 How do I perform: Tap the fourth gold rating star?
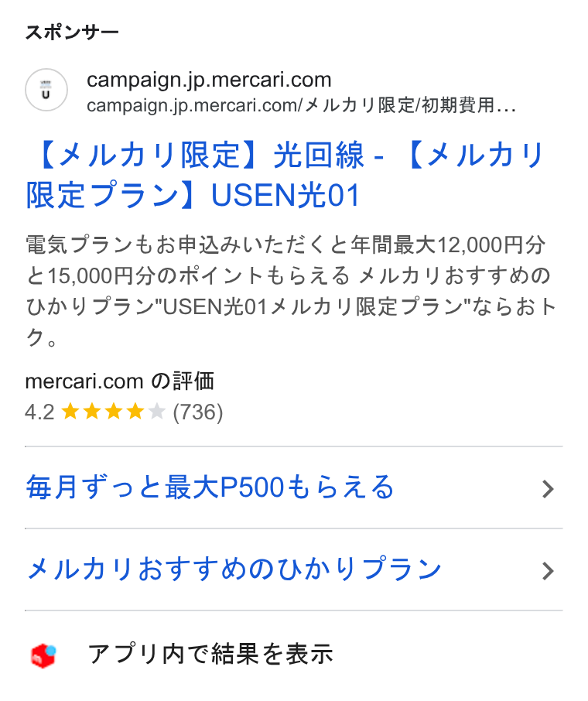point(135,412)
